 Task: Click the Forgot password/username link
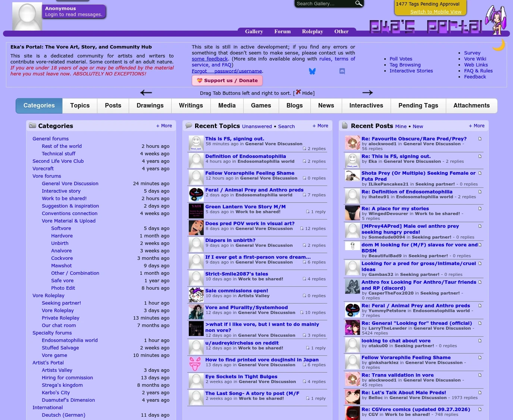point(227,71)
